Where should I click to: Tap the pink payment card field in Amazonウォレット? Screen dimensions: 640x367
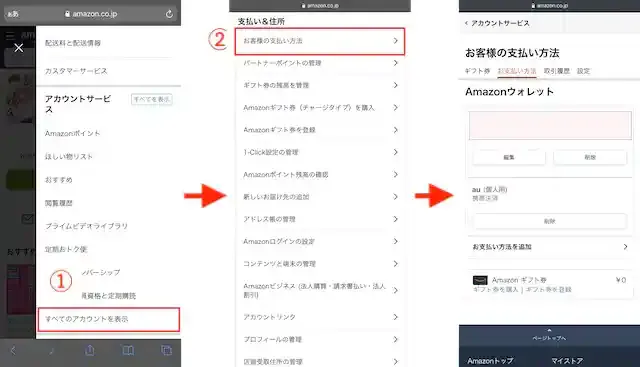pos(550,125)
